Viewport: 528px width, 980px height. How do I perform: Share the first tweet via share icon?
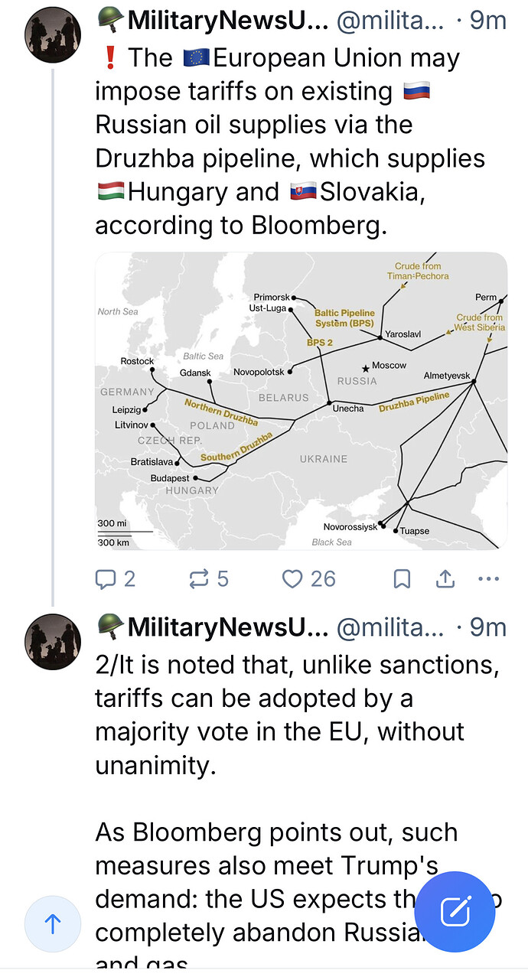[445, 579]
